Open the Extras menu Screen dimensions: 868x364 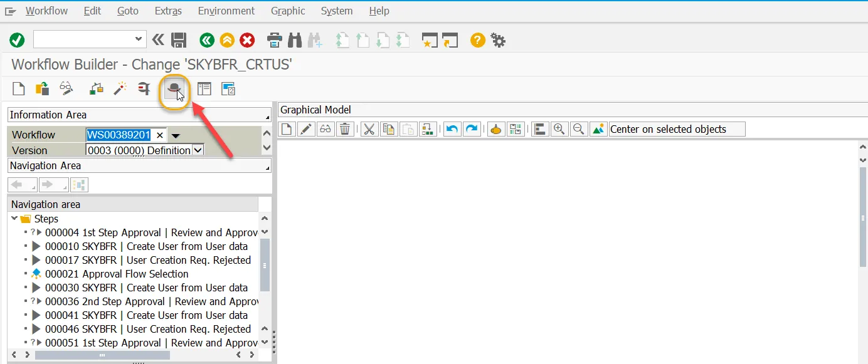(168, 11)
